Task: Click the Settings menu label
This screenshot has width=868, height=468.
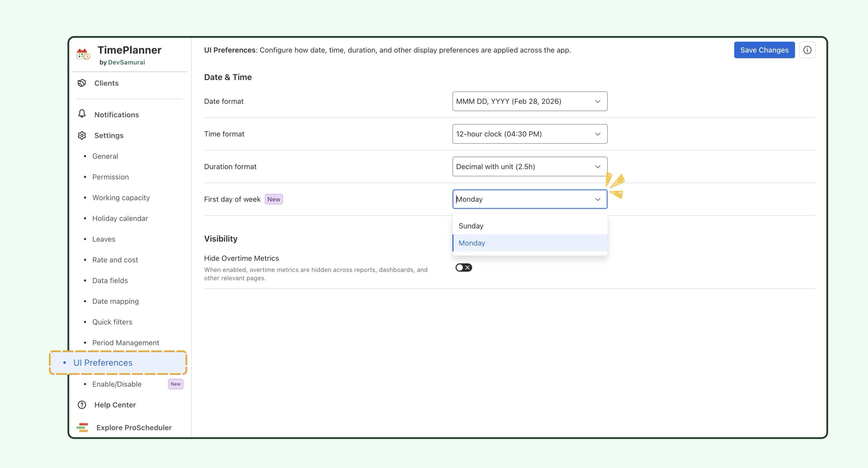Action: click(x=109, y=135)
